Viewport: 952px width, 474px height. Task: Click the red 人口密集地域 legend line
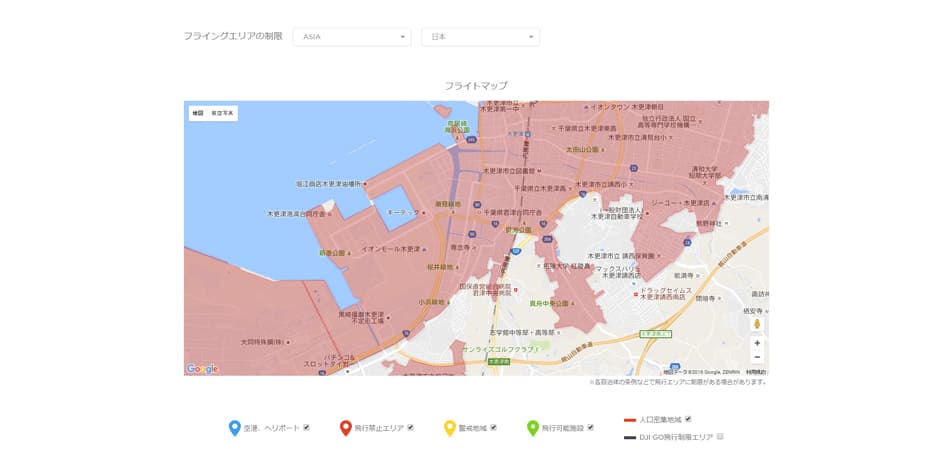coord(630,419)
